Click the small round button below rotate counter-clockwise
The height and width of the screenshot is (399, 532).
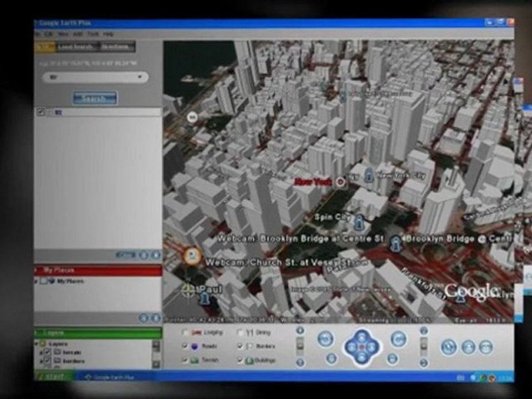click(x=331, y=359)
